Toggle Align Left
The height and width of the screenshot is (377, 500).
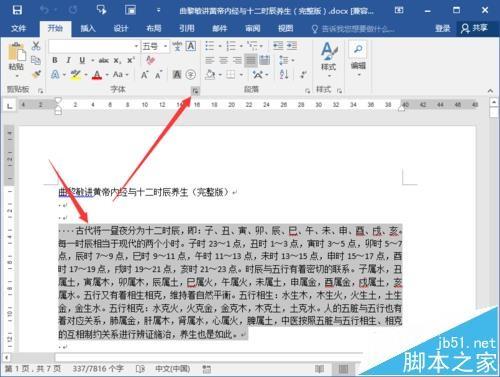(x=210, y=60)
